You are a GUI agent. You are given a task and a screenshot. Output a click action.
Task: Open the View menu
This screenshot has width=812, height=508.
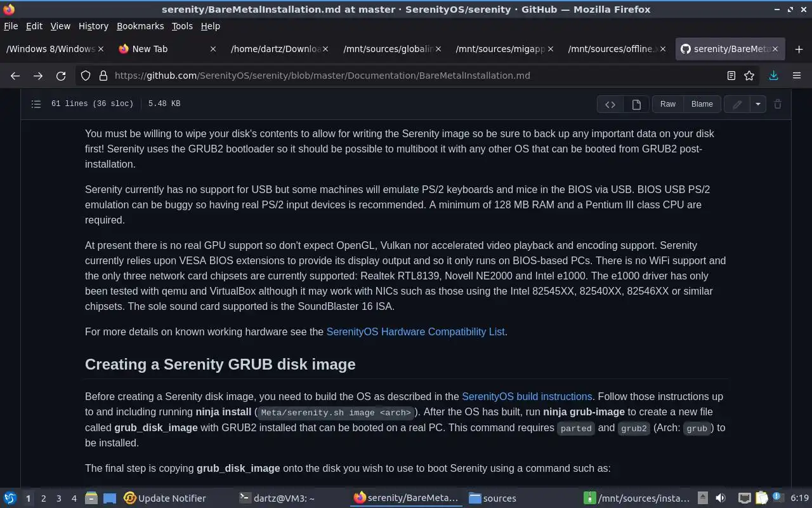click(x=60, y=26)
